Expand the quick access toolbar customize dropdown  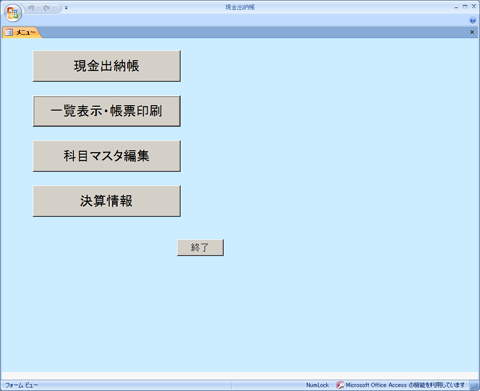point(66,8)
